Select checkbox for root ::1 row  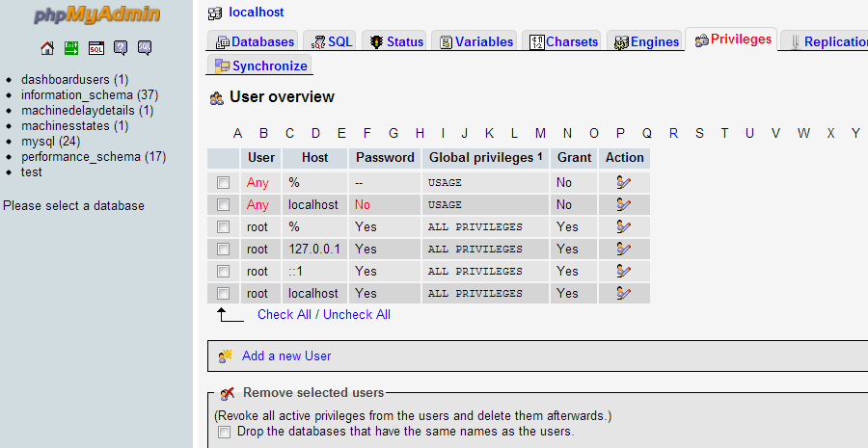[x=223, y=271]
